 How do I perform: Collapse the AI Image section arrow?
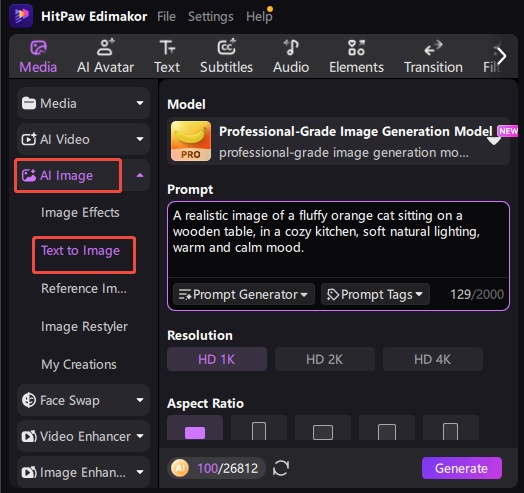point(140,175)
